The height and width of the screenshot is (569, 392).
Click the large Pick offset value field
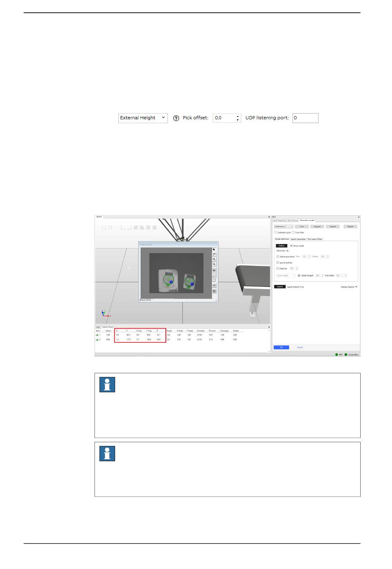[x=224, y=118]
